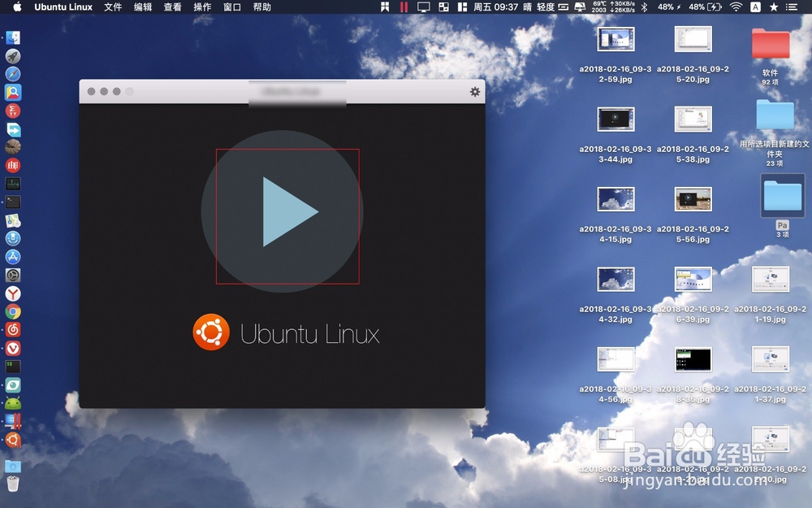The height and width of the screenshot is (508, 812).
Task: Select file a2018-02-16_09-34-56.jpg on desktop
Action: [x=615, y=359]
